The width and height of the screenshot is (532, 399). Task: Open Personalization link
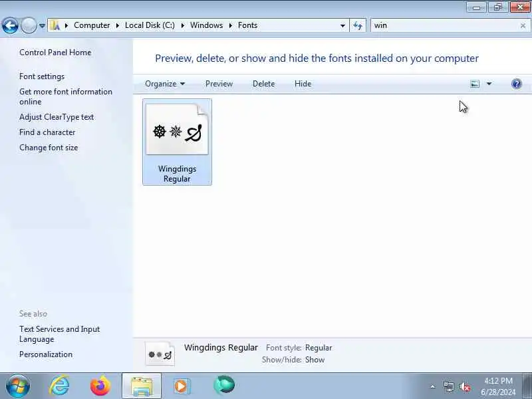46,354
